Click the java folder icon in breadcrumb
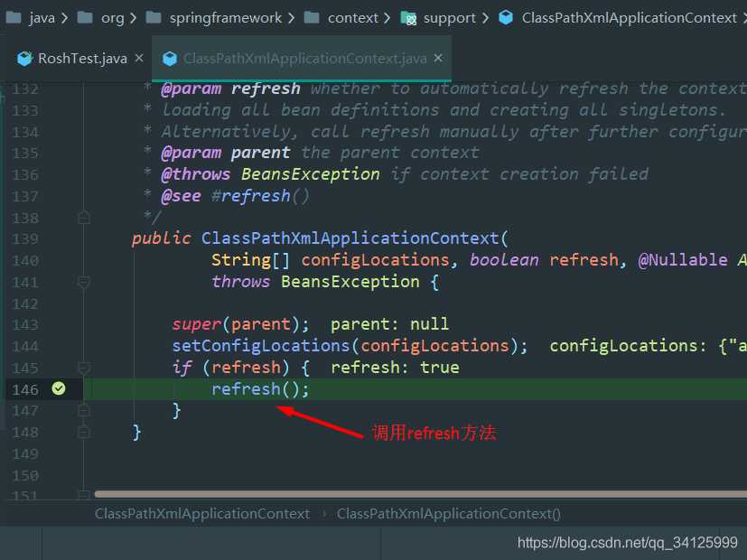747x560 pixels. (13, 18)
